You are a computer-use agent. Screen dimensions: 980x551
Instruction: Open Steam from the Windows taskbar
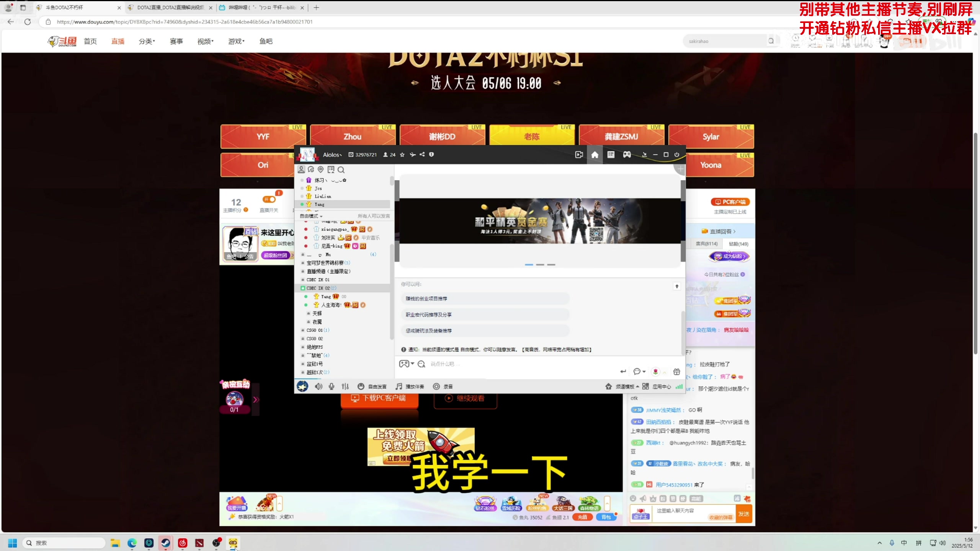pyautogui.click(x=165, y=543)
